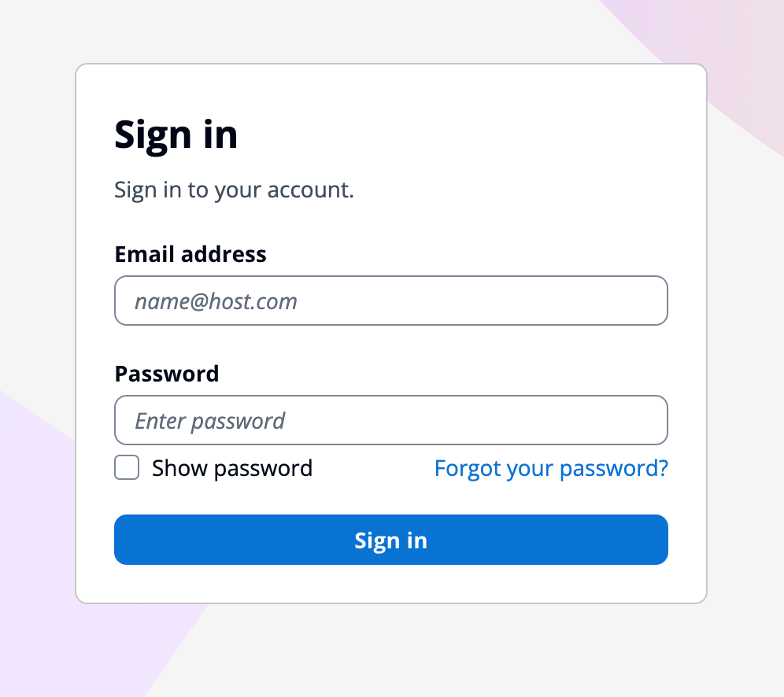Screen dimensions: 784x697
Task: Click the bold Sign in heading
Action: 176,134
